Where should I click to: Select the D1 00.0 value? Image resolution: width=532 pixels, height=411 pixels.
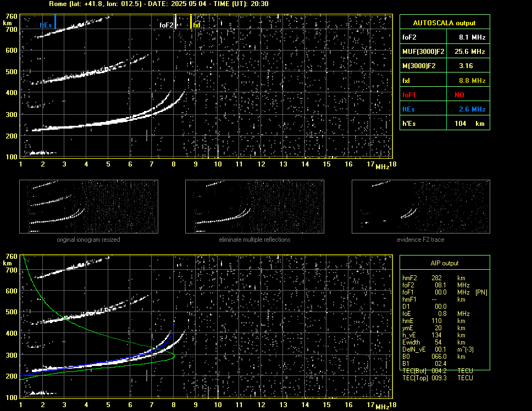(x=441, y=307)
